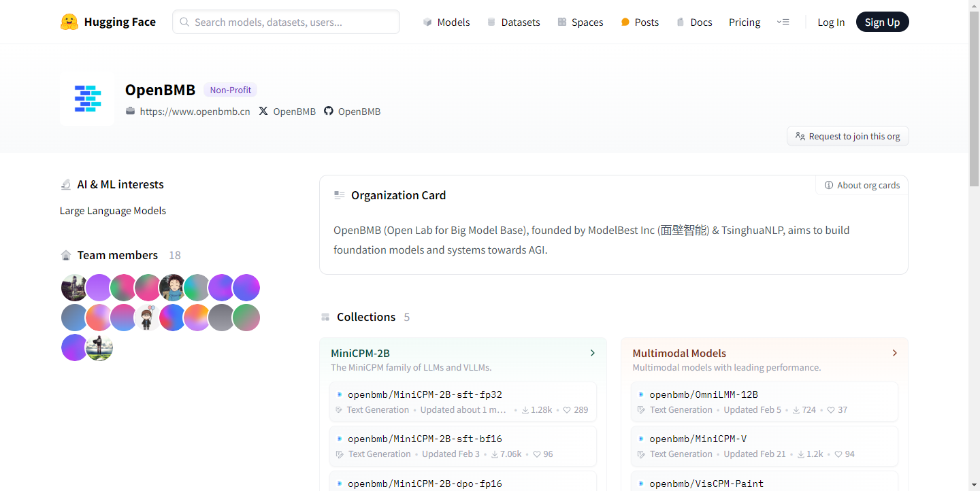Click the model icon beside VisCPM-Paint
Image resolution: width=980 pixels, height=491 pixels.
coord(641,484)
